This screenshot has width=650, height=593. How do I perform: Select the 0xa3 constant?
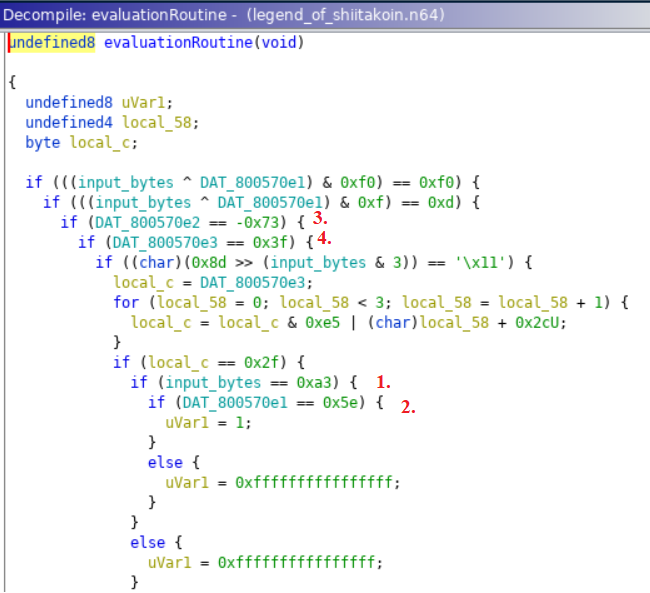[313, 382]
